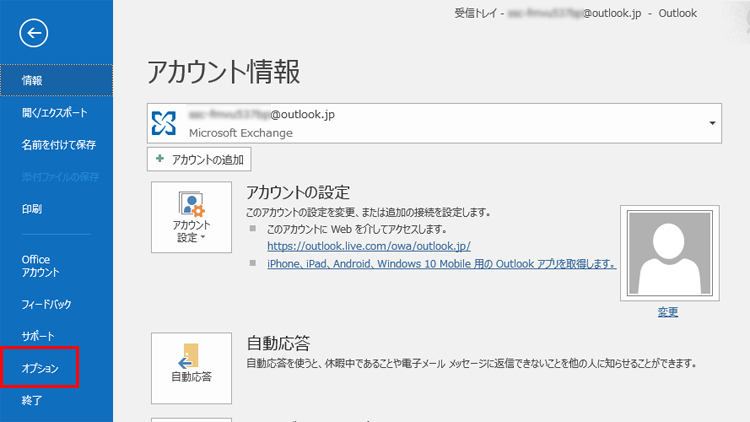Click the アカウントの追加 button
This screenshot has height=422, width=750.
pos(199,159)
